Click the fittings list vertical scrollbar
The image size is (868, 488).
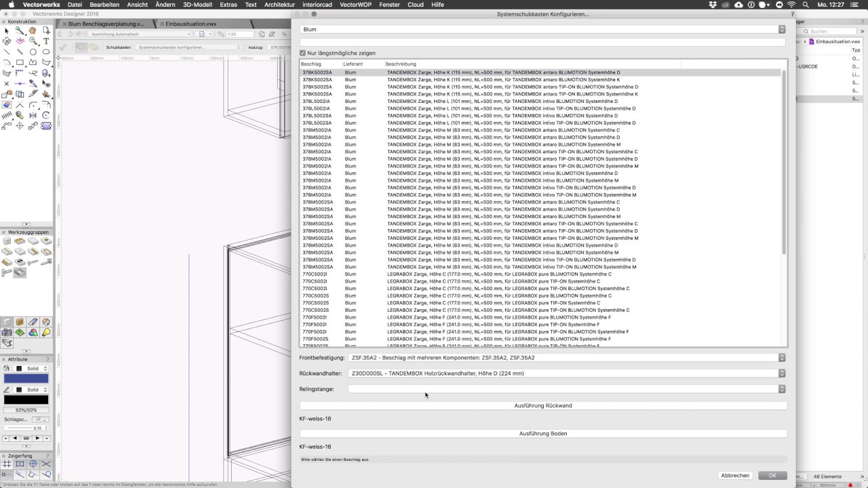[784, 163]
